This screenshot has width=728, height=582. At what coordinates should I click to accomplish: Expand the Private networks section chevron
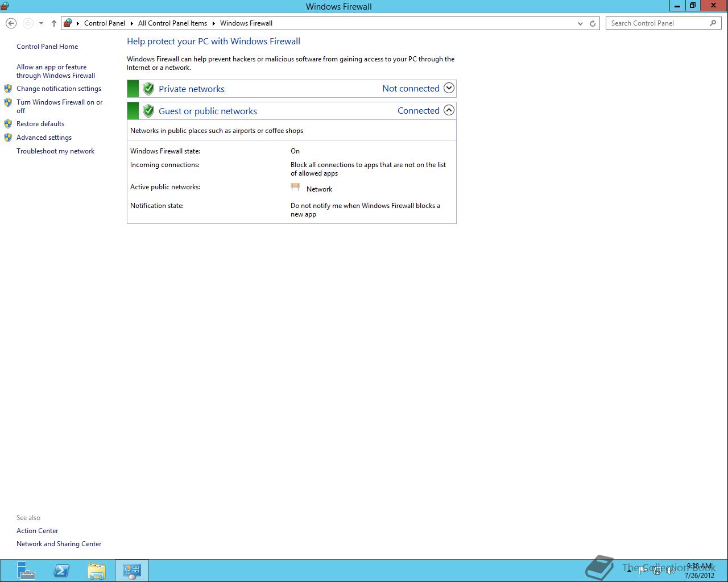449,88
